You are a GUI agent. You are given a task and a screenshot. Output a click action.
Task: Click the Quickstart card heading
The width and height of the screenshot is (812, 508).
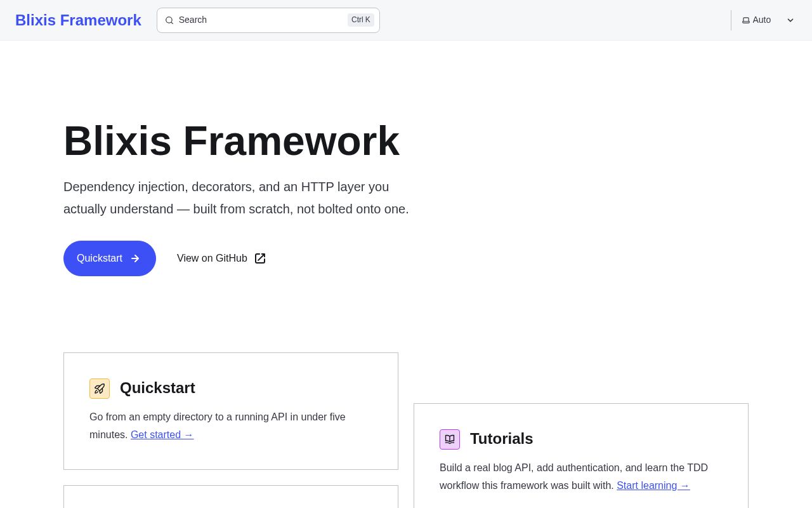tap(157, 388)
